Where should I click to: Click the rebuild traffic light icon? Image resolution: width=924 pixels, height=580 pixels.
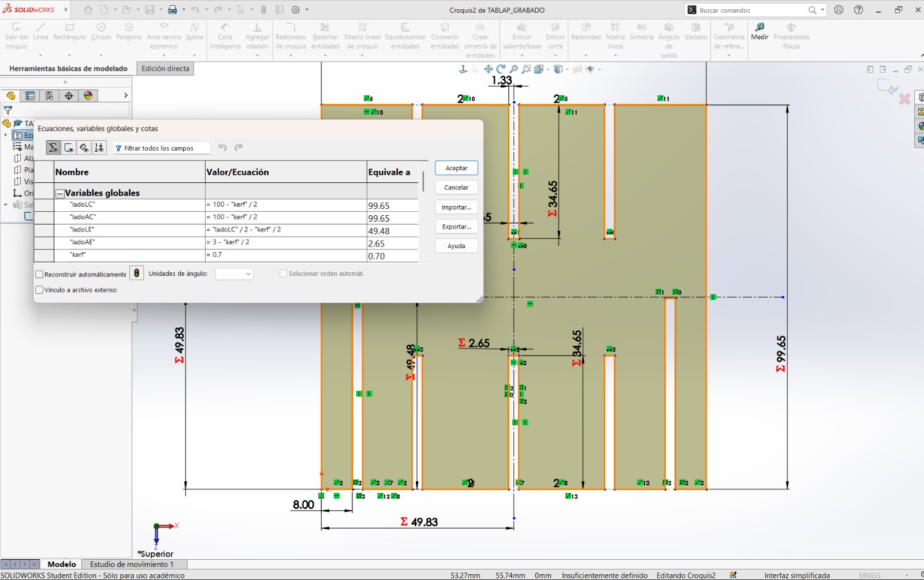coord(136,274)
